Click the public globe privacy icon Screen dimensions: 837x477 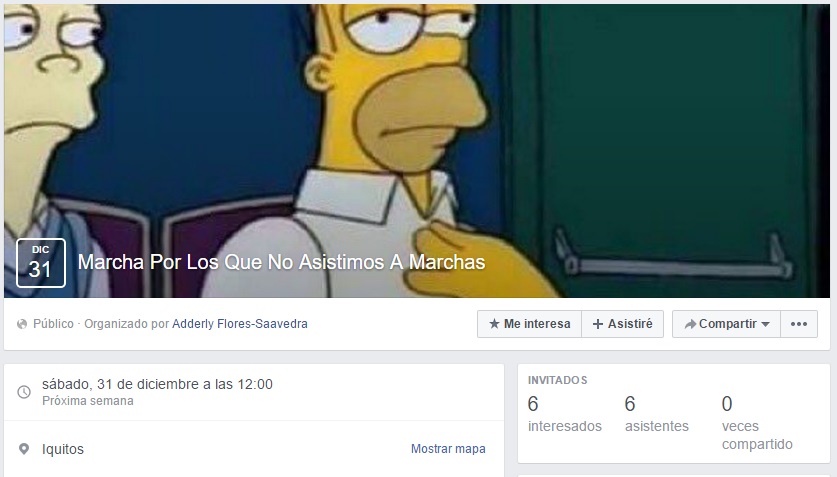coord(22,324)
